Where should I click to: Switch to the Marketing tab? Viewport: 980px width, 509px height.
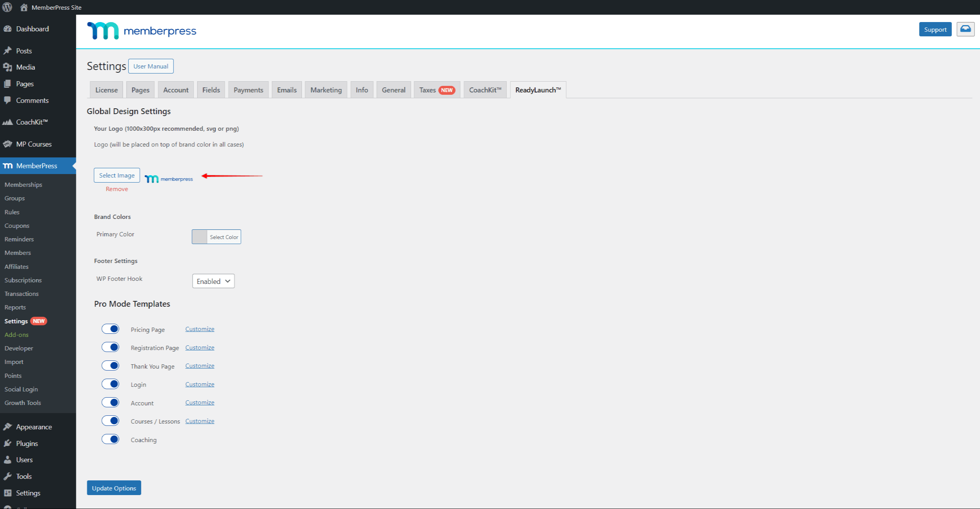click(326, 90)
